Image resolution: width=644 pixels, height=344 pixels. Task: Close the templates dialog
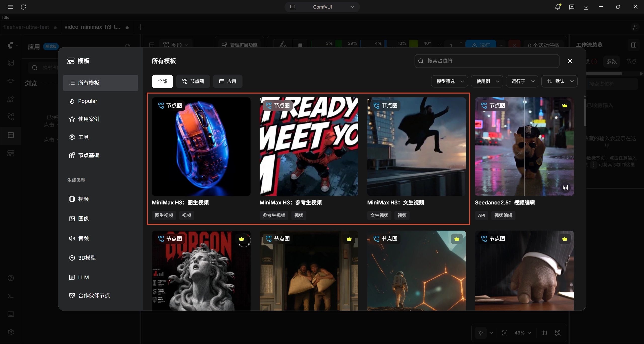(x=570, y=61)
